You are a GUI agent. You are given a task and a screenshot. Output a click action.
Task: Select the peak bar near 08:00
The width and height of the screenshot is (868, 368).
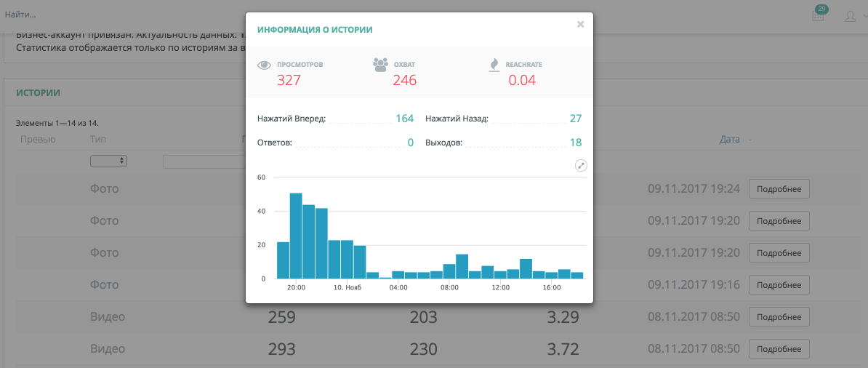[x=462, y=266]
